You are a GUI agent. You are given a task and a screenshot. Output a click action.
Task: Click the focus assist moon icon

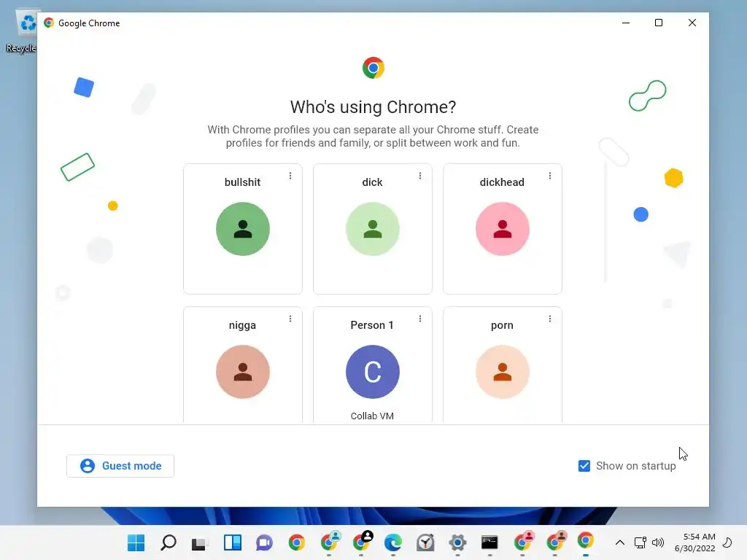click(727, 542)
